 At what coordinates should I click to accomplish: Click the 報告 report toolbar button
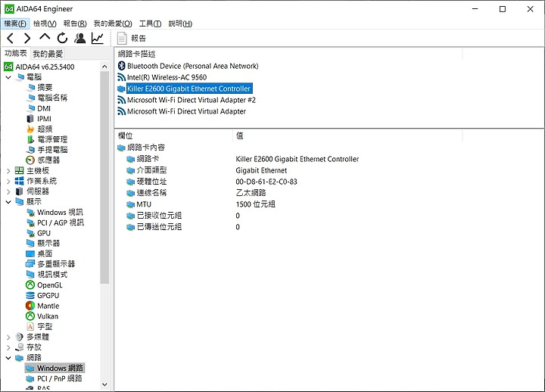click(132, 39)
